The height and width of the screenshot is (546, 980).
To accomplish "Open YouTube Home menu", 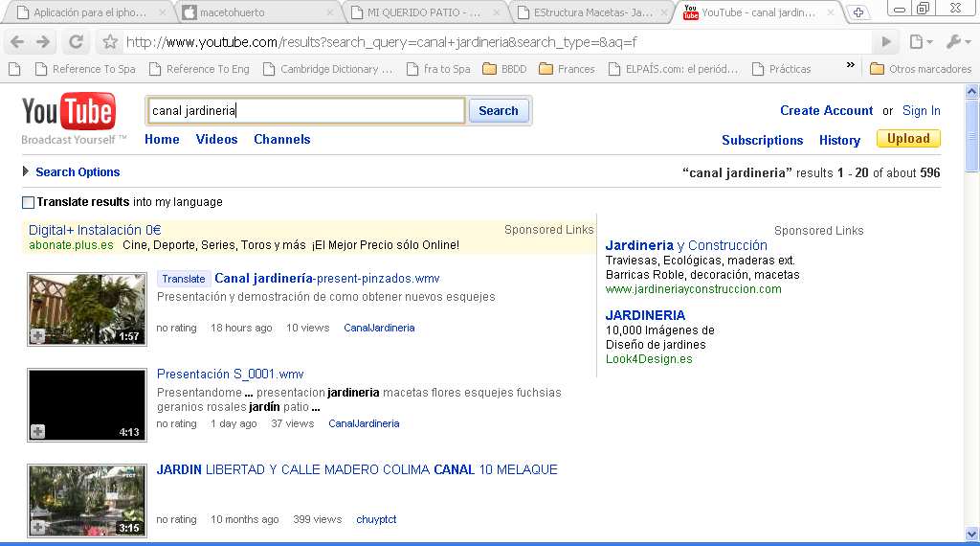I will (x=162, y=140).
